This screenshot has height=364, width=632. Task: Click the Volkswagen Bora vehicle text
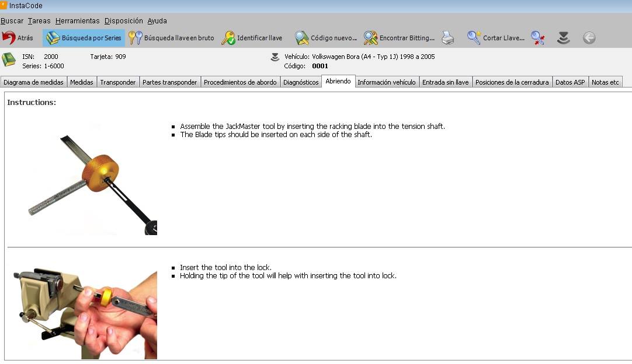pos(373,57)
